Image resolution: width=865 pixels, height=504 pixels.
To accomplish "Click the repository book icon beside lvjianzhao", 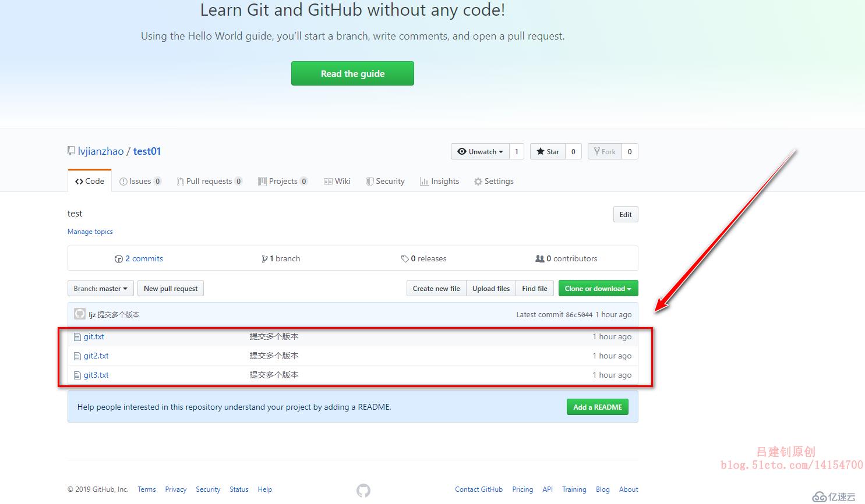I will (x=71, y=151).
